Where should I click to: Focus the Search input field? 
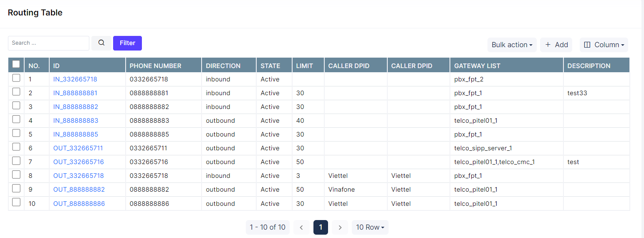pyautogui.click(x=48, y=43)
